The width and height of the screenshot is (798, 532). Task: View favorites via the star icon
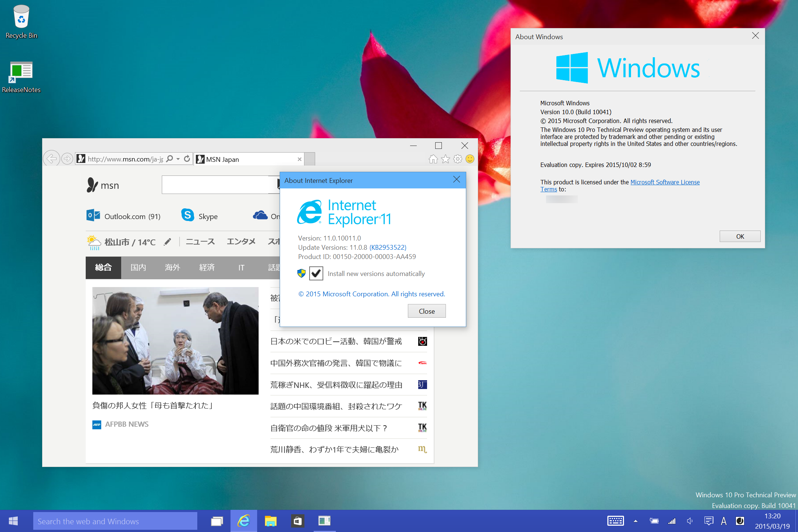[x=445, y=159]
